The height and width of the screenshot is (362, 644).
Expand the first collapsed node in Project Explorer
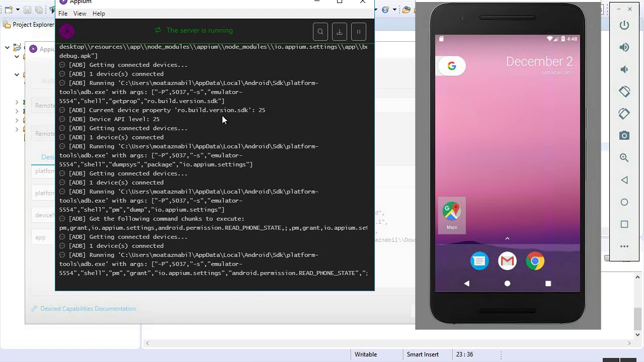click(x=17, y=102)
